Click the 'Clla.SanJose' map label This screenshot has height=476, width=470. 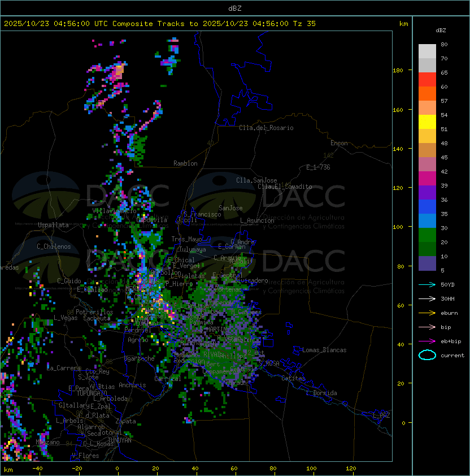tap(256, 180)
